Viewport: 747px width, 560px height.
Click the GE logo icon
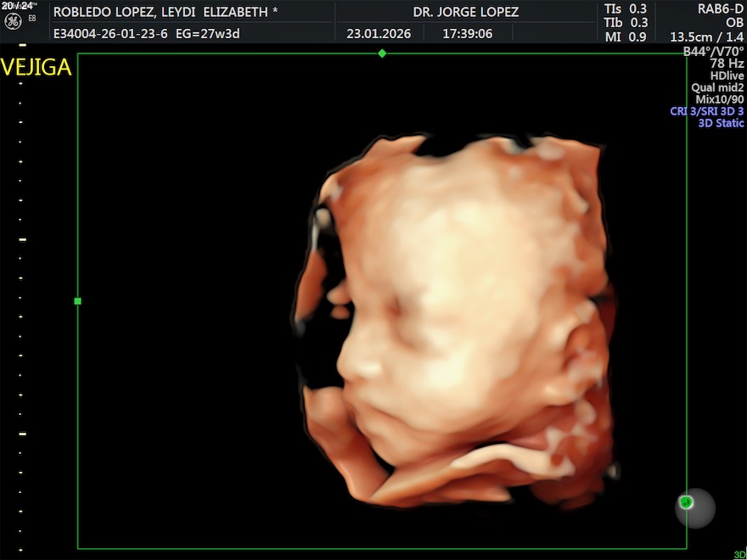12,20
